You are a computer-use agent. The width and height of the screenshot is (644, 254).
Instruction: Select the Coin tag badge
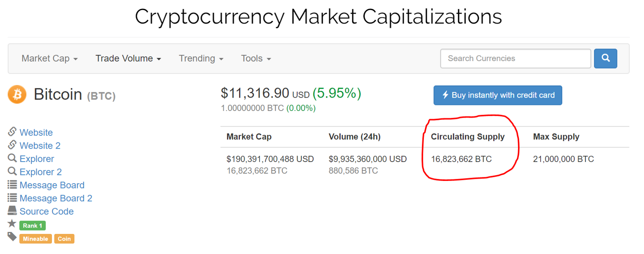click(64, 239)
